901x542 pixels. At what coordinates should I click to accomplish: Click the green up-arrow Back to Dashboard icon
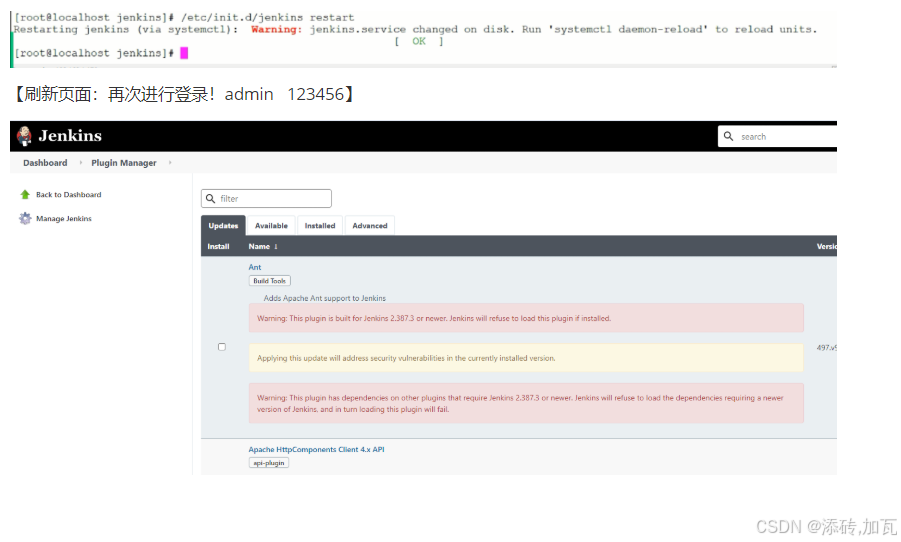(x=25, y=195)
